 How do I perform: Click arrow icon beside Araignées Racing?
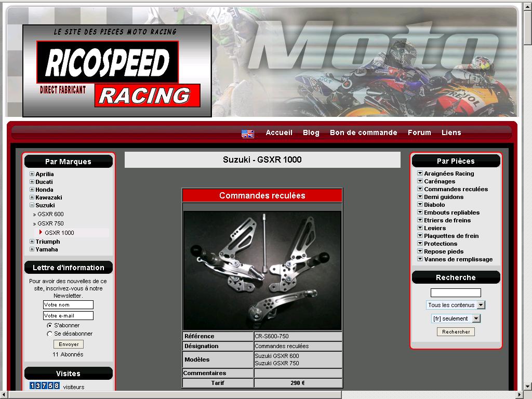[x=420, y=174]
